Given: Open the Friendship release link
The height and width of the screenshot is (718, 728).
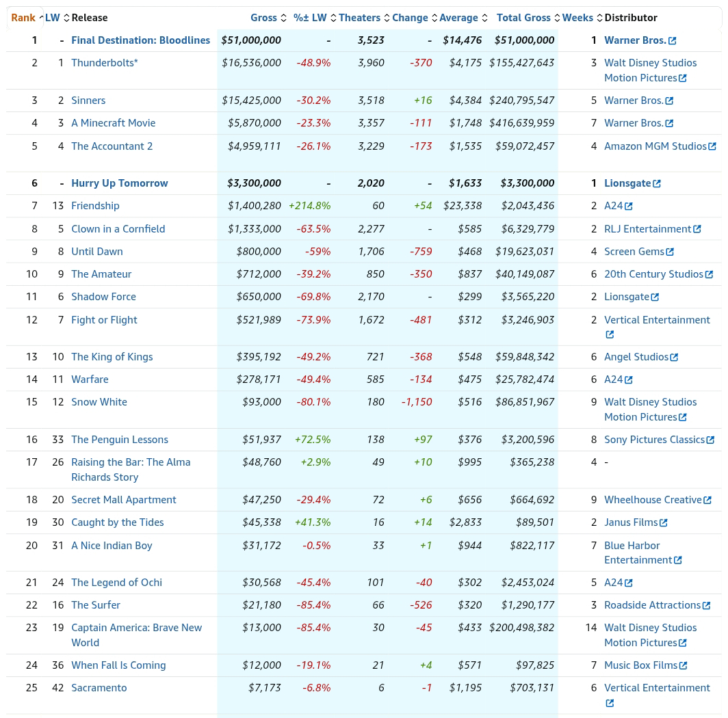Looking at the screenshot, I should point(95,206).
